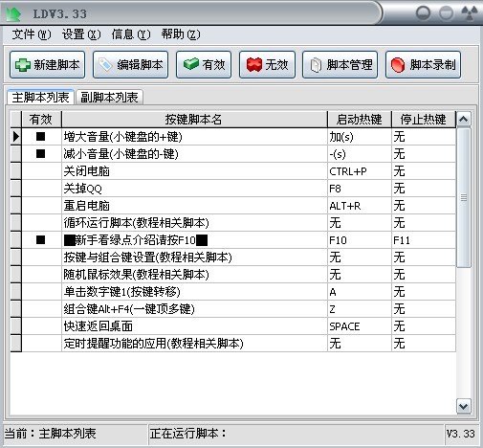The height and width of the screenshot is (448, 483).
Task: Select the script 随机鼠标效果(教程相关脚本)
Action: coord(194,275)
